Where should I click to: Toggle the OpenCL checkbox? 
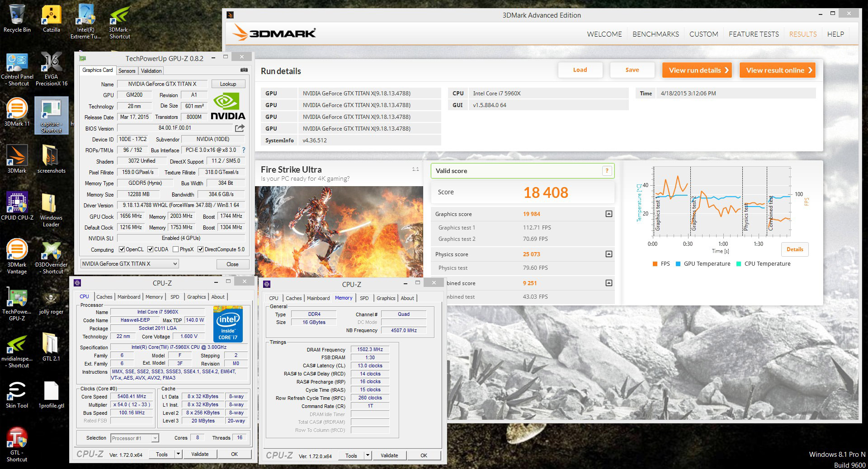pos(122,249)
